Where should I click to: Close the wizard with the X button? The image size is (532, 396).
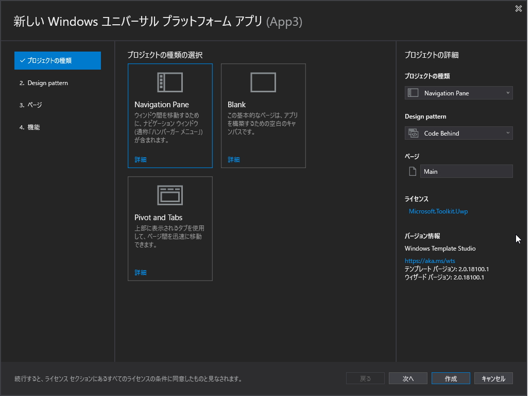[519, 8]
